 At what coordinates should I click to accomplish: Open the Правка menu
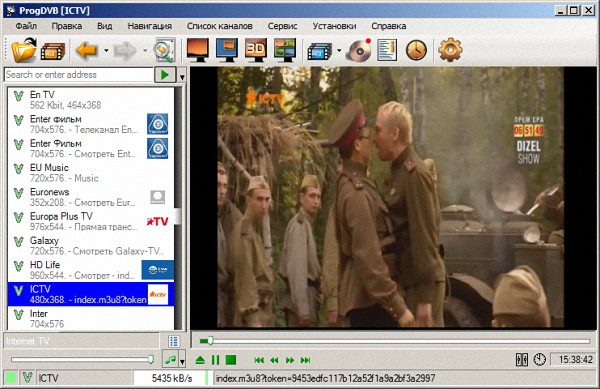[67, 26]
